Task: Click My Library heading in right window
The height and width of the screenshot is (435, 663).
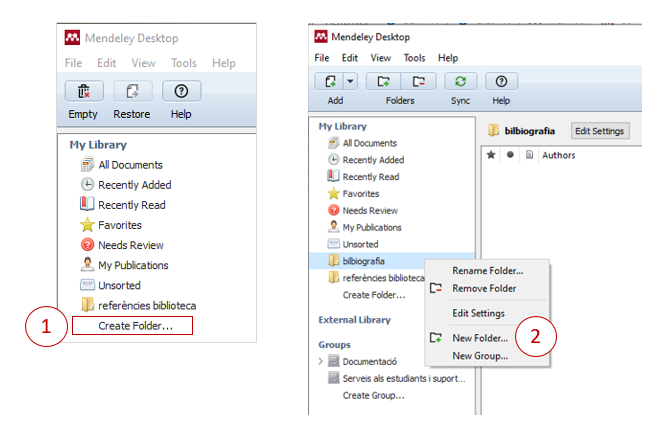Action: click(342, 126)
